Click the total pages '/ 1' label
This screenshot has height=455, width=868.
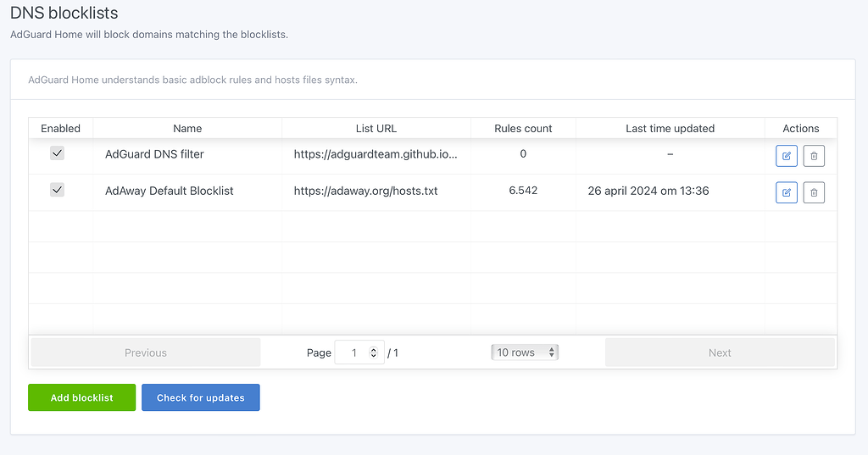(393, 353)
